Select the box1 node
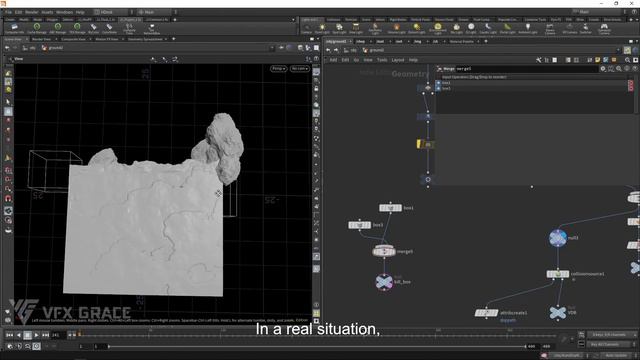 point(390,208)
